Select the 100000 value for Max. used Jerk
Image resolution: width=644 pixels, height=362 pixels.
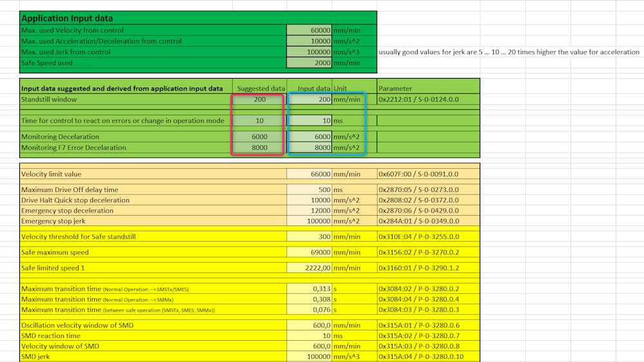[309, 52]
